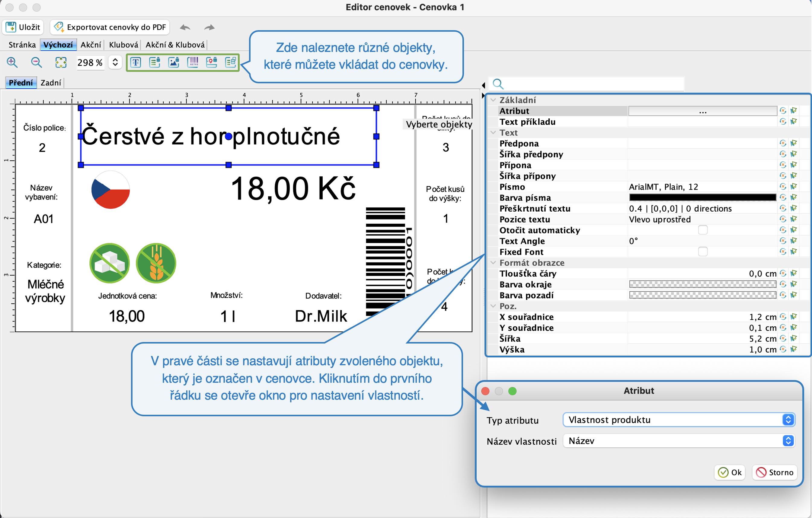
Task: Click cursor icon in Atribut row
Action: pyautogui.click(x=794, y=110)
